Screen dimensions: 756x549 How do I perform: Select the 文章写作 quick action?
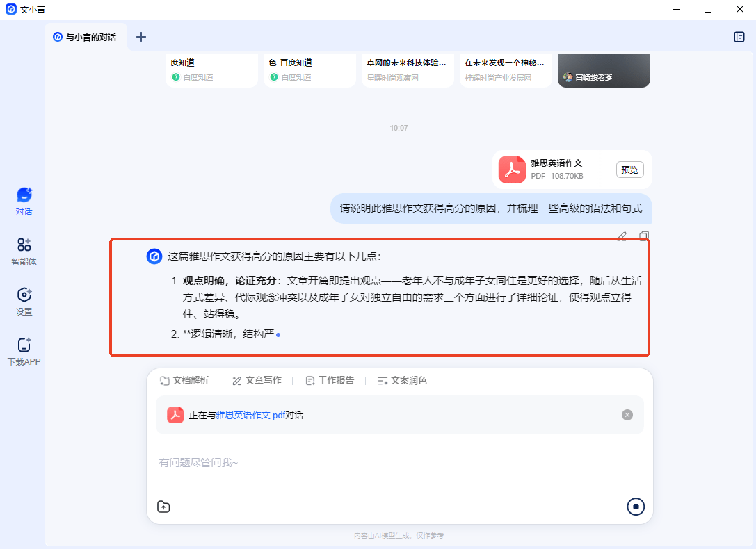[x=257, y=380]
